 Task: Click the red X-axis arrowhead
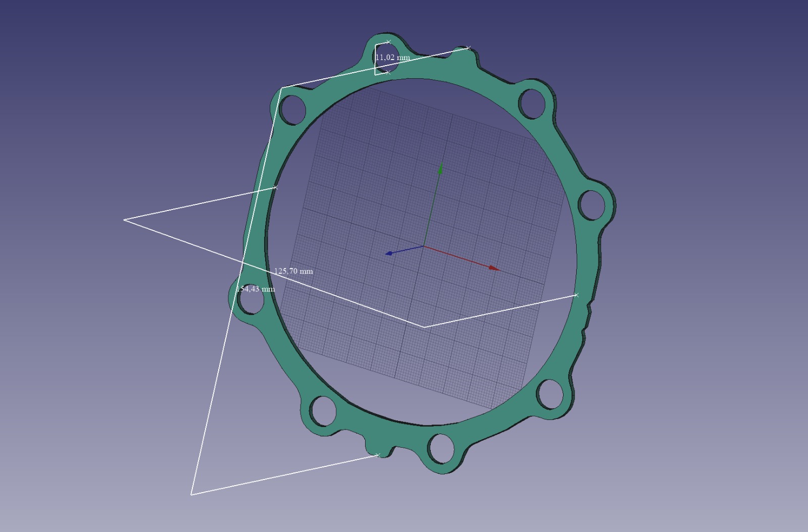(x=494, y=268)
